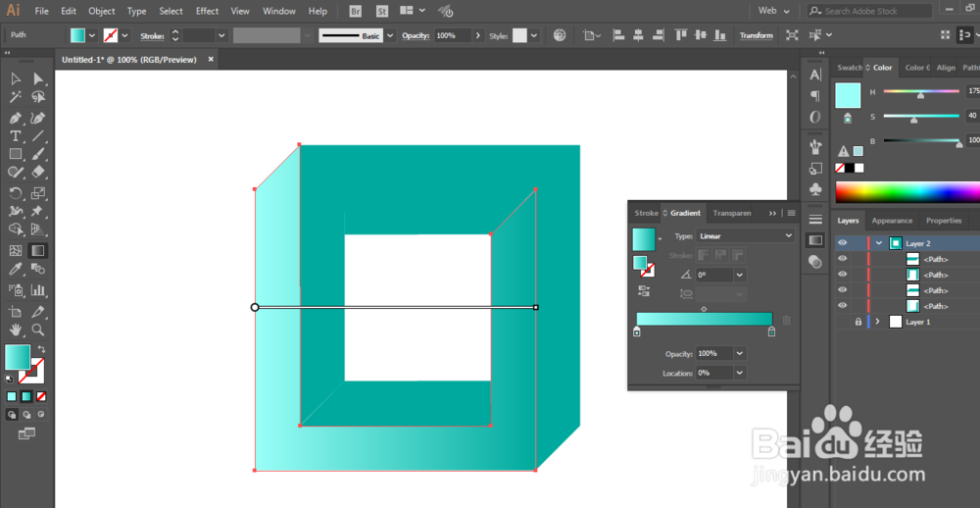
Task: Click Vertical Align Bottom icon
Action: tap(721, 35)
